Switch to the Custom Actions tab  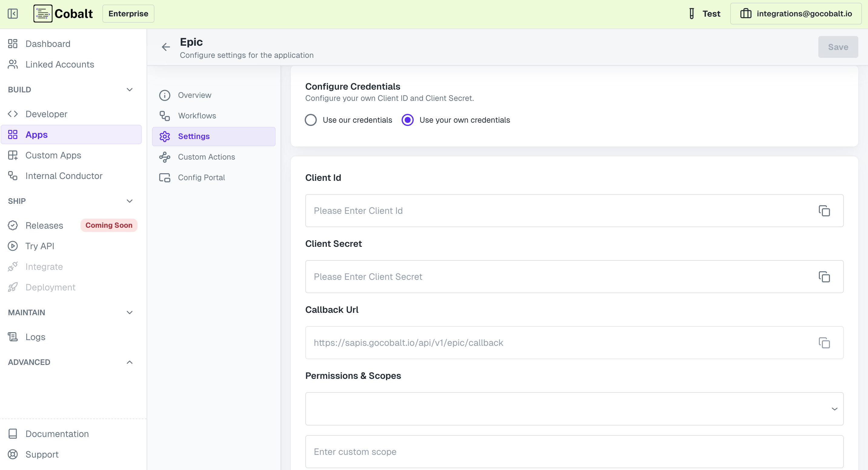pyautogui.click(x=207, y=157)
